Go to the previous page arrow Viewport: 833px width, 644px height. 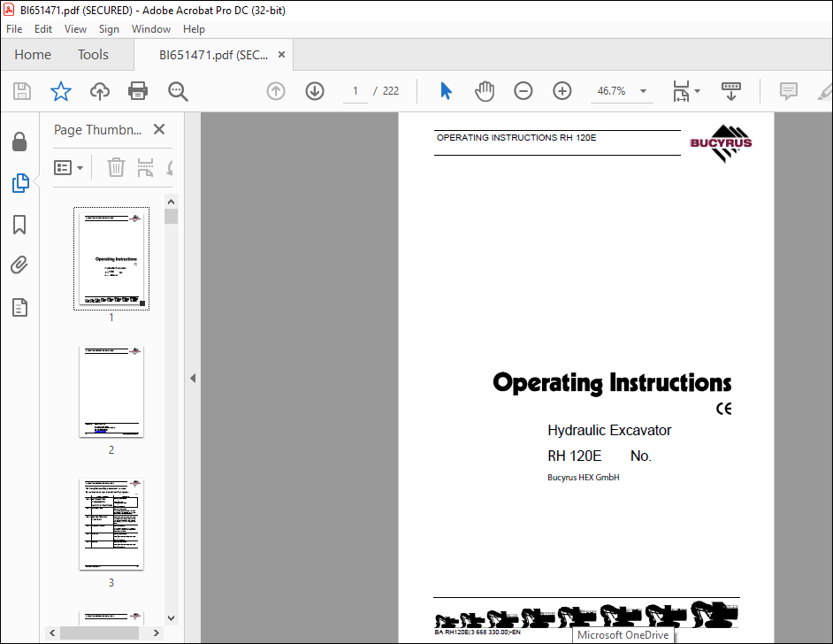tap(276, 91)
